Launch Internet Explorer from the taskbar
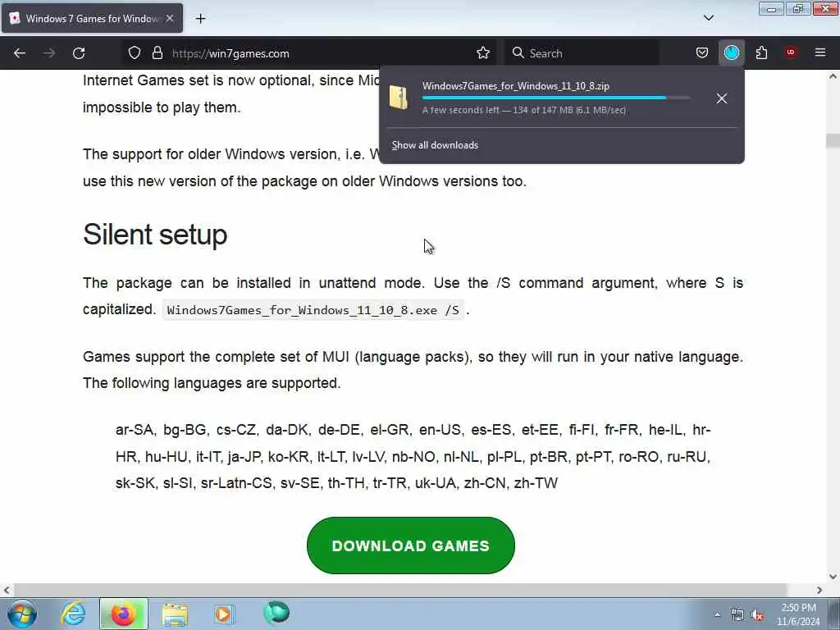Viewport: 840px width, 630px height. click(73, 614)
